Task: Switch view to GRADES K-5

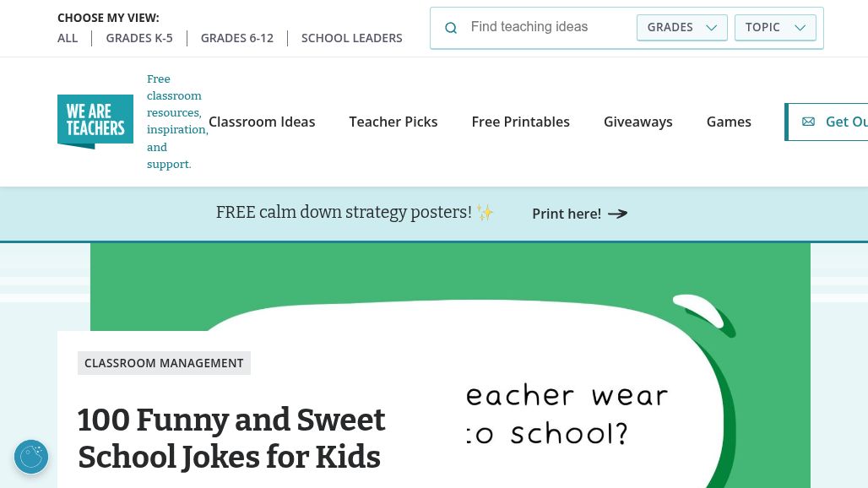Action: 139,38
